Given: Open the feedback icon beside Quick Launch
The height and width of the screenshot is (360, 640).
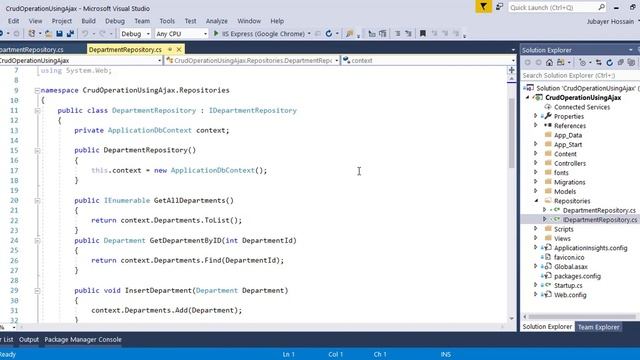Looking at the screenshot, I should (x=499, y=7).
